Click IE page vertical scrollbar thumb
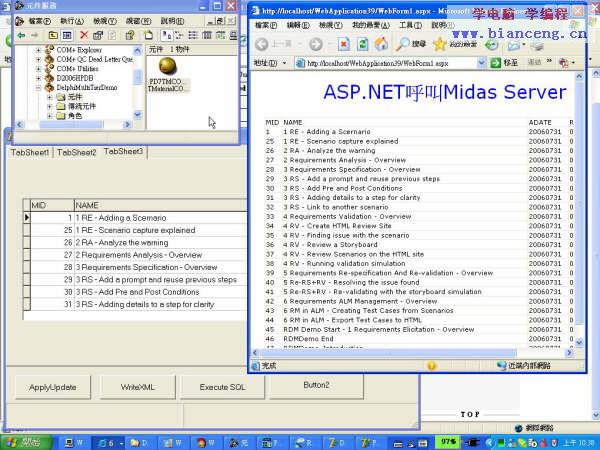 coord(579,203)
